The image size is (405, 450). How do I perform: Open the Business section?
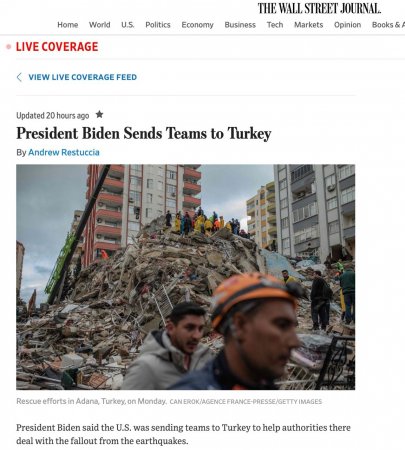(x=240, y=25)
